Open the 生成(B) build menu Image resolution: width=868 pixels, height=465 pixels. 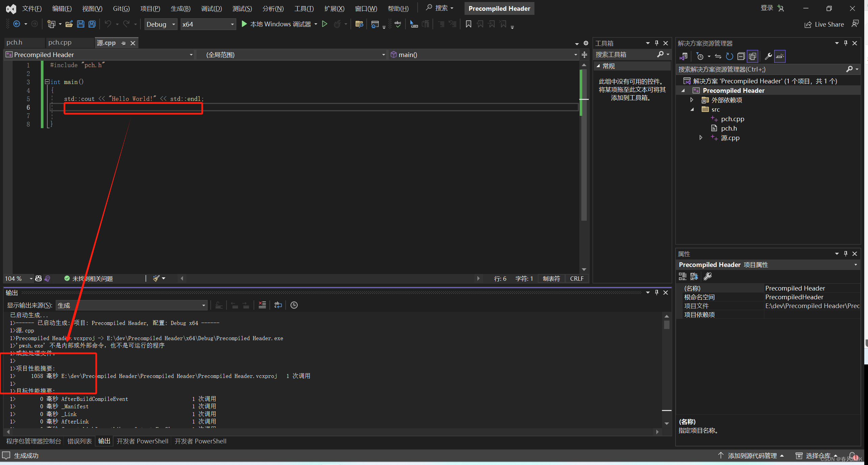pos(180,8)
